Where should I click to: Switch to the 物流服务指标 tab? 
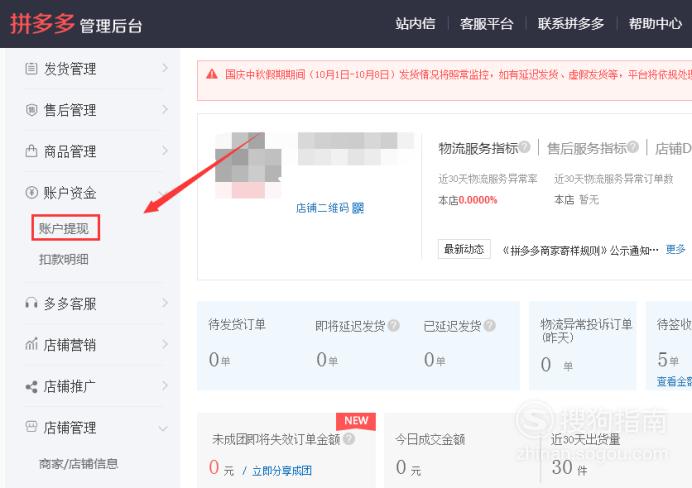(478, 149)
